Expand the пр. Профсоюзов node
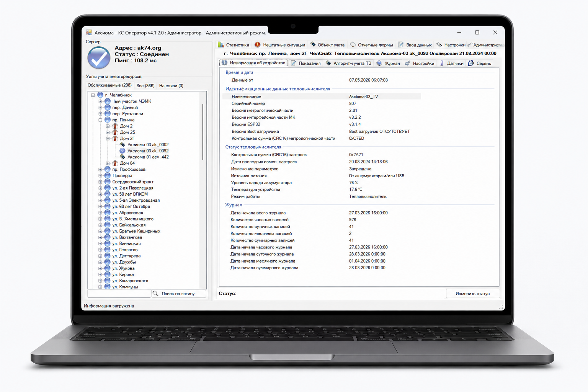Viewport: 588px width, 392px height. coord(100,169)
